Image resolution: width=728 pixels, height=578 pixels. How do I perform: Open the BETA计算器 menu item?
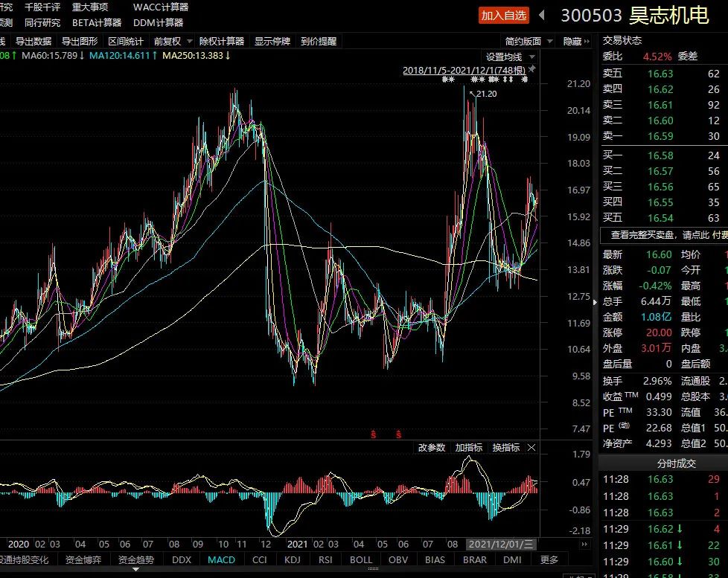tap(97, 22)
